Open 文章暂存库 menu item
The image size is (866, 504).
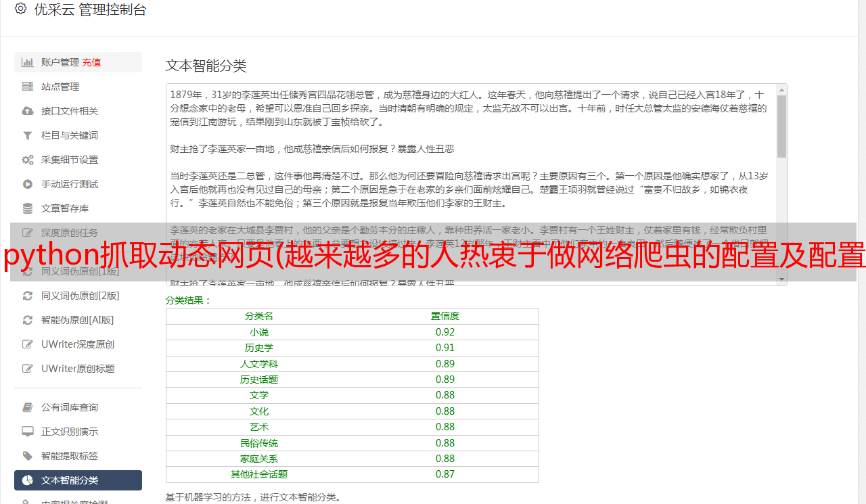[78, 208]
